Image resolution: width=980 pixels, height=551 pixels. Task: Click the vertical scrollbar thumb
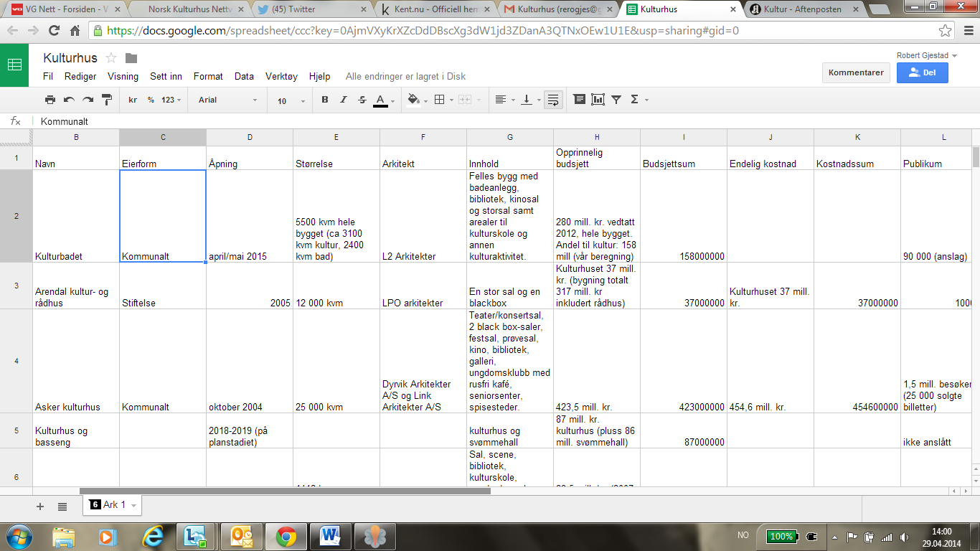coord(976,156)
